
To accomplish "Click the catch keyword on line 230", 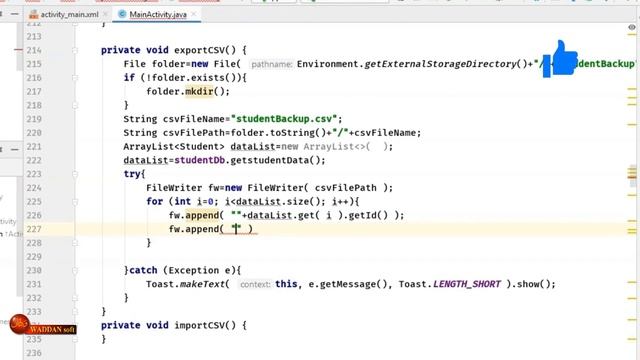I will click(x=143, y=271).
